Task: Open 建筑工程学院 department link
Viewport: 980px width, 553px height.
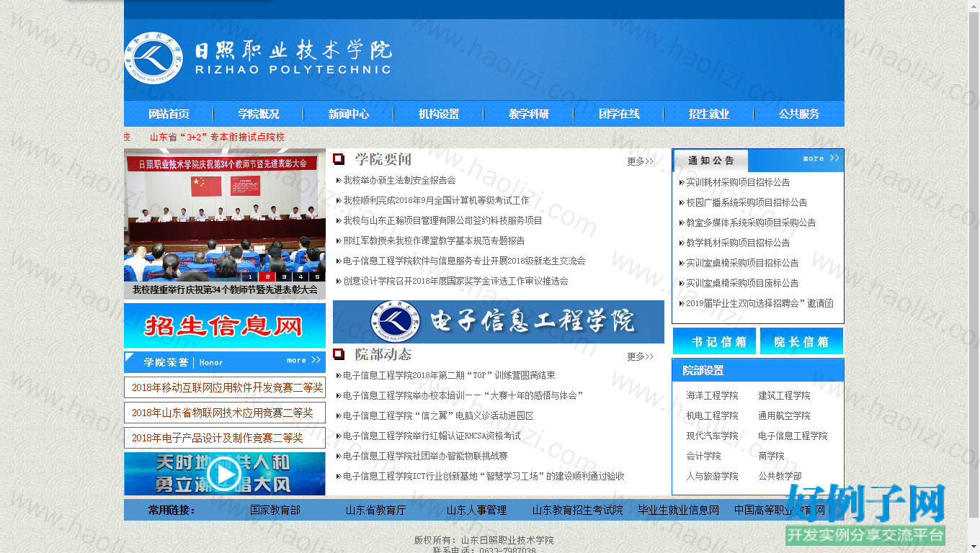Action: (784, 395)
